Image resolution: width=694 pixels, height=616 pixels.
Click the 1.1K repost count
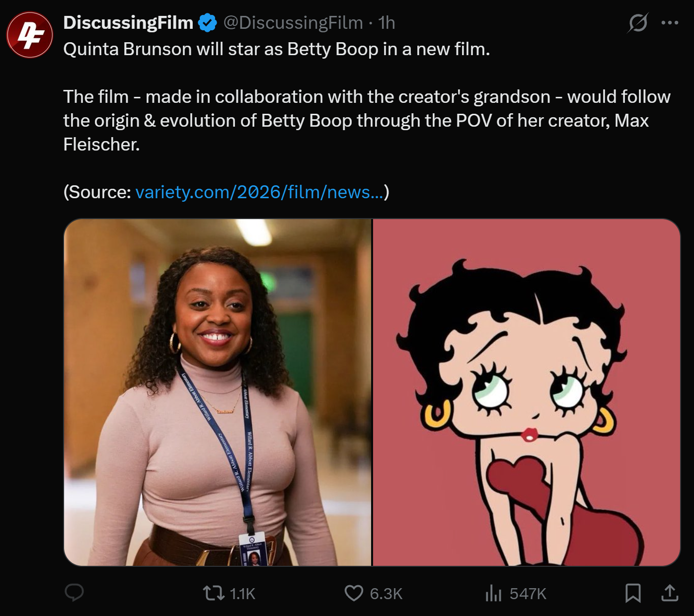click(242, 594)
